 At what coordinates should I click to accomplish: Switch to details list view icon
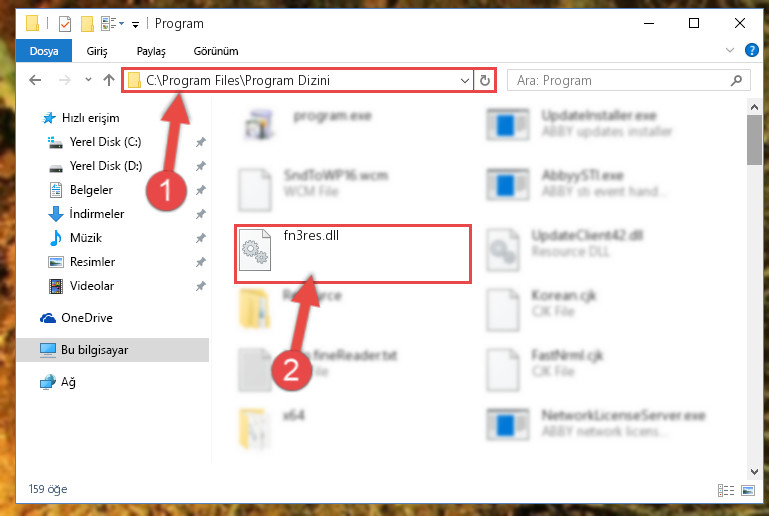[726, 490]
